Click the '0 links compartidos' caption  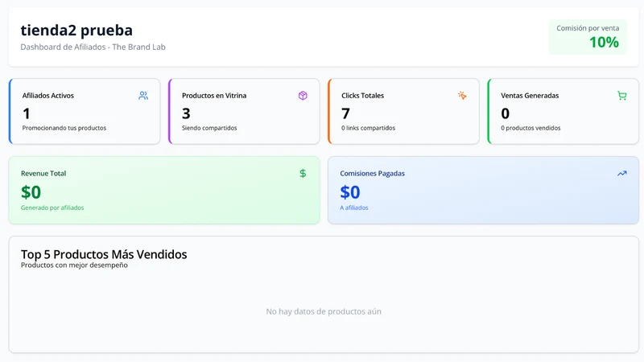point(368,128)
